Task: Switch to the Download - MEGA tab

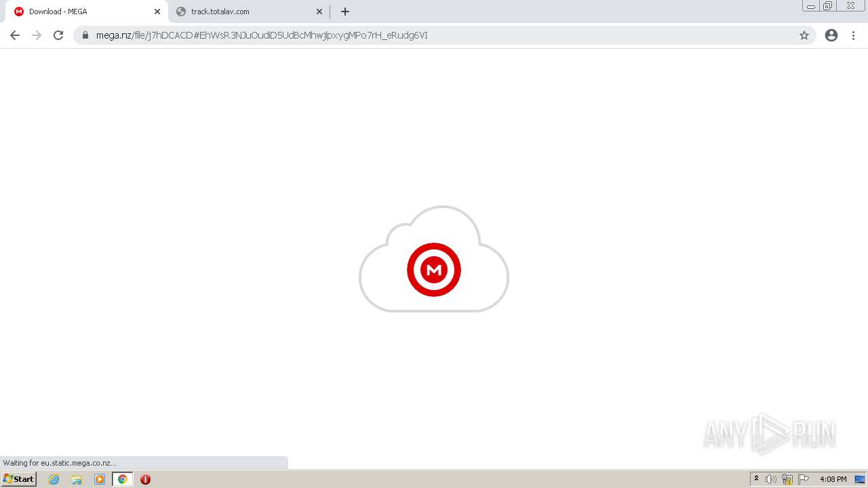Action: point(86,12)
